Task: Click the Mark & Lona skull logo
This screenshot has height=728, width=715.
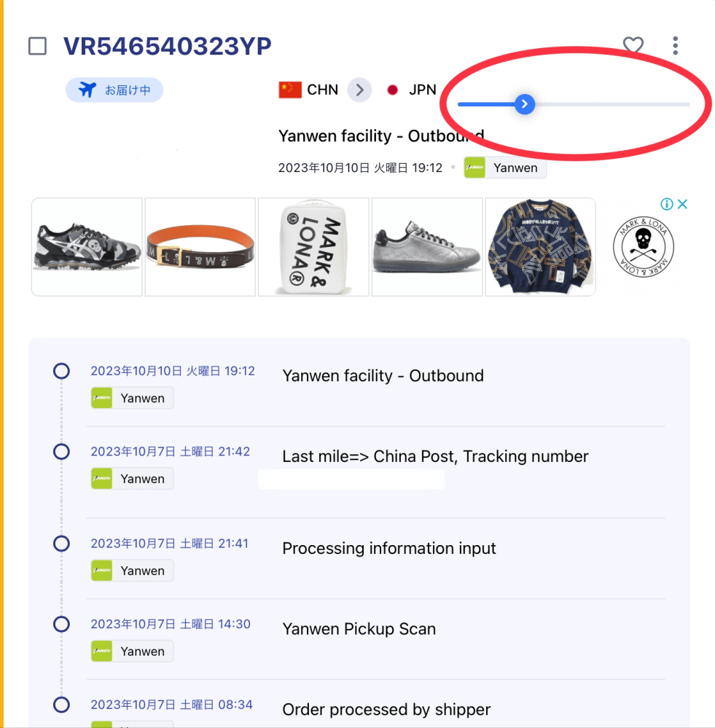Action: pos(643,246)
